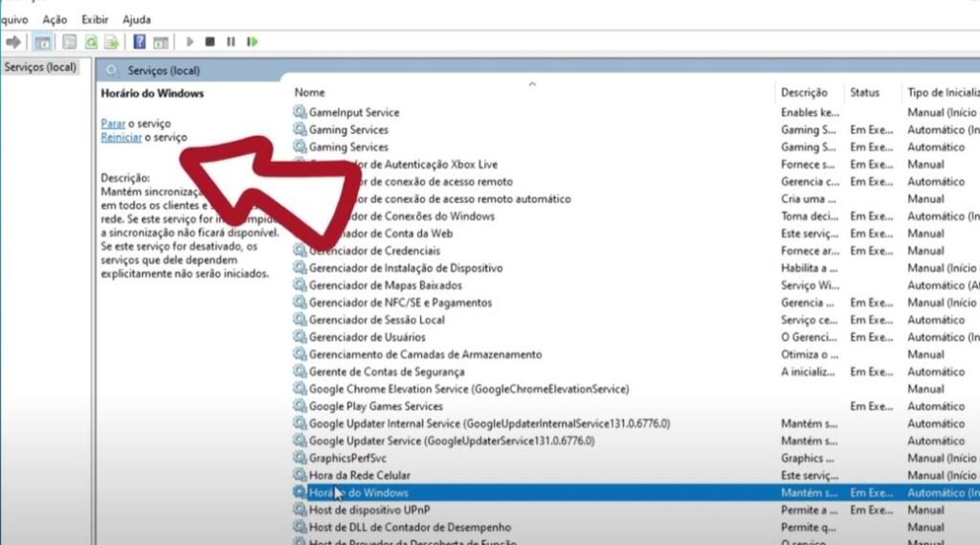Sort by the Descrição column header
This screenshot has height=545, width=980.
(804, 93)
